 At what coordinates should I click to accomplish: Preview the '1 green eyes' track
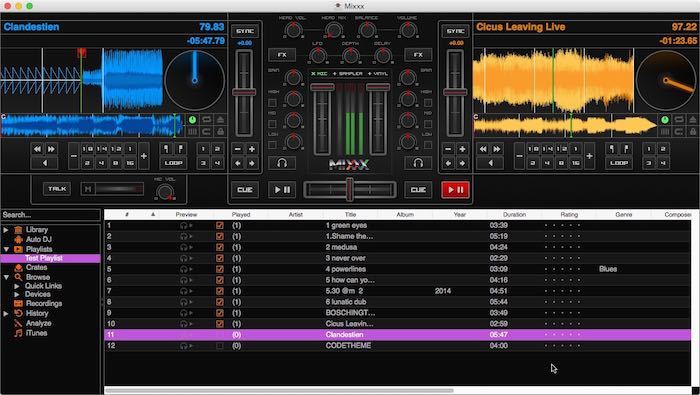click(186, 225)
